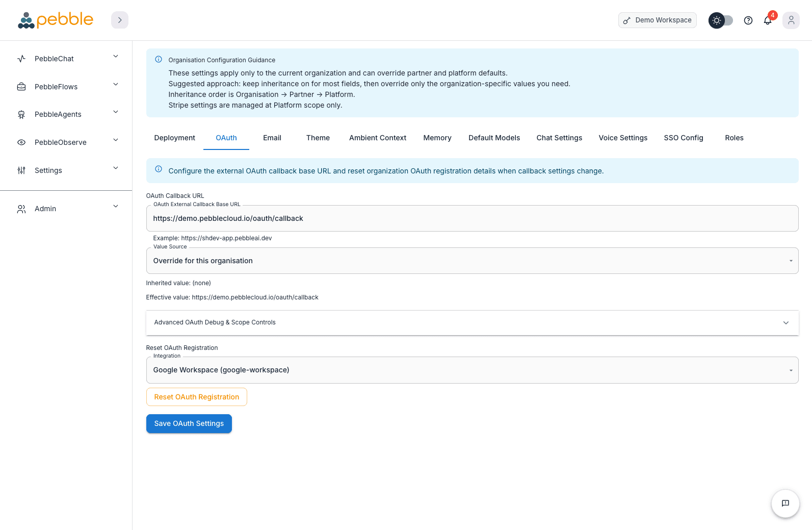812x530 pixels.
Task: Open the Value Source dropdown
Action: click(472, 261)
